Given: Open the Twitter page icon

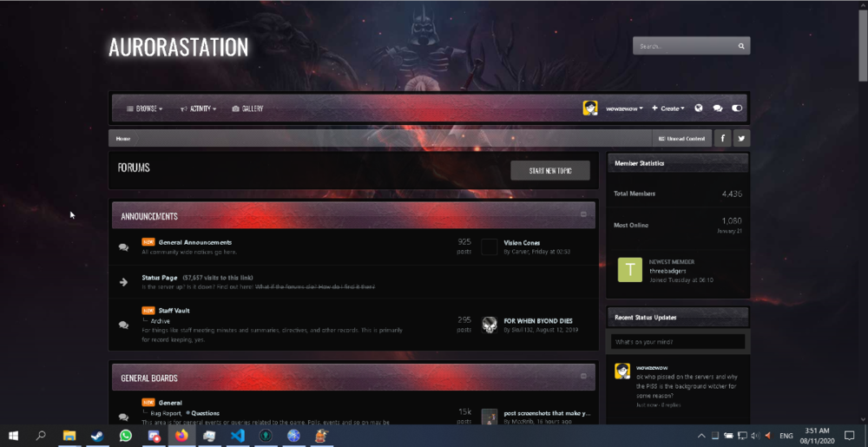Looking at the screenshot, I should (x=741, y=138).
